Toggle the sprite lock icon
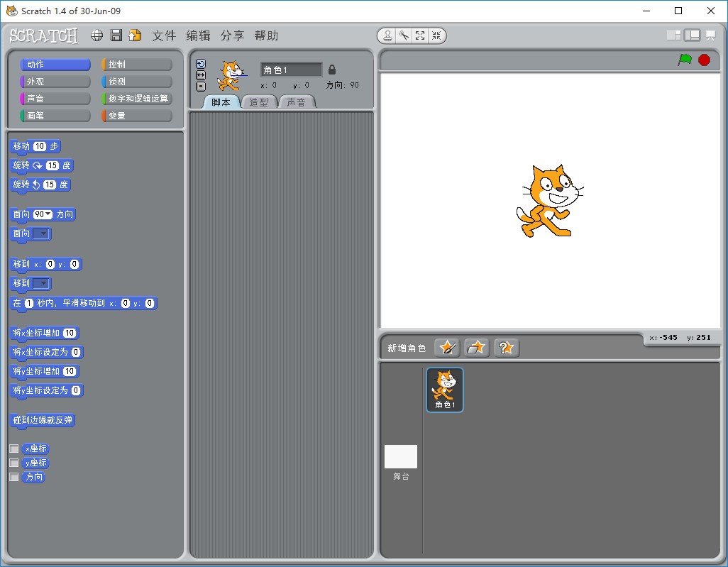 pyautogui.click(x=331, y=69)
